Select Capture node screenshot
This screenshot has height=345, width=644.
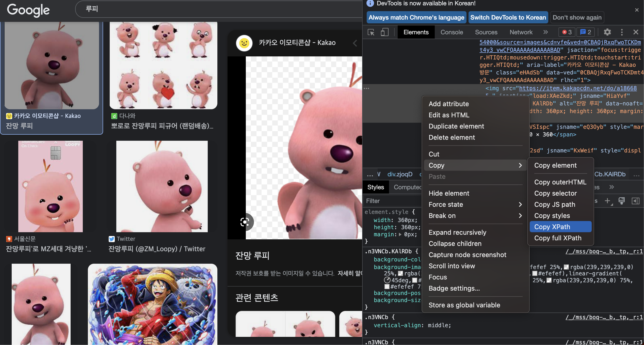tap(475, 255)
